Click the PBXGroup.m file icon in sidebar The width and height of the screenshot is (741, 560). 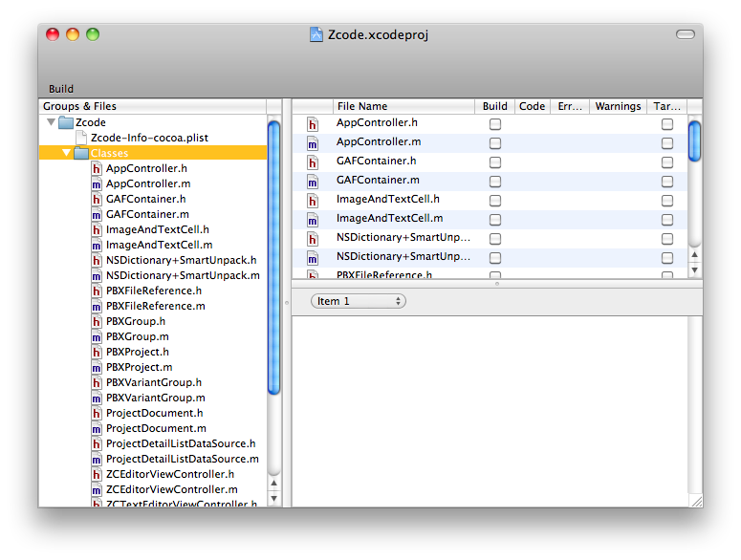point(97,336)
